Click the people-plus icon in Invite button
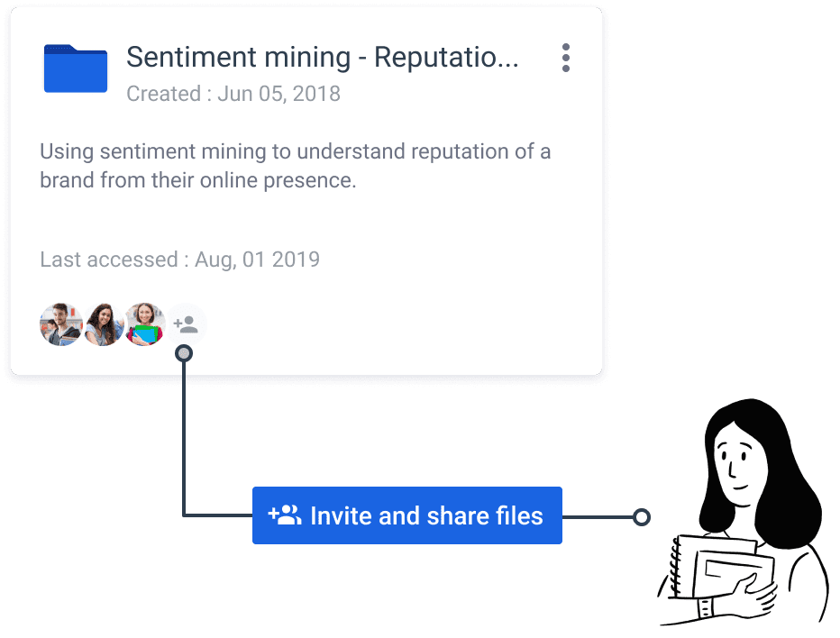The width and height of the screenshot is (840, 638). click(285, 515)
